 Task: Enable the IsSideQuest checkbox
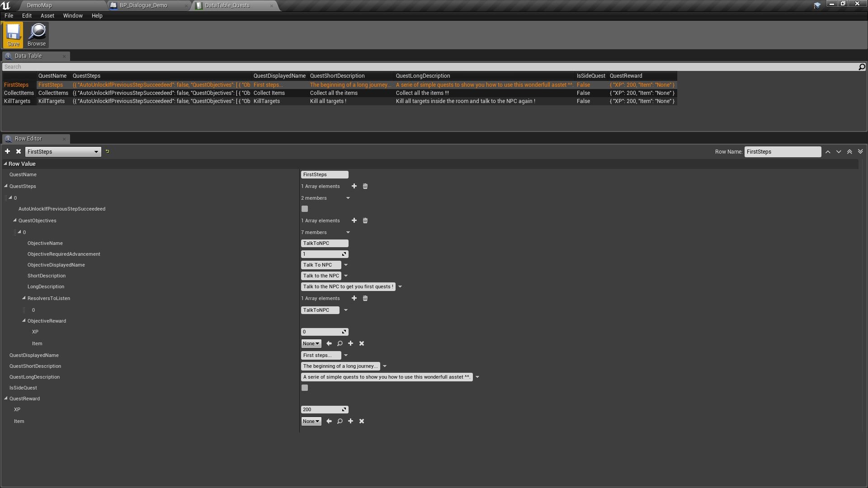coord(304,387)
